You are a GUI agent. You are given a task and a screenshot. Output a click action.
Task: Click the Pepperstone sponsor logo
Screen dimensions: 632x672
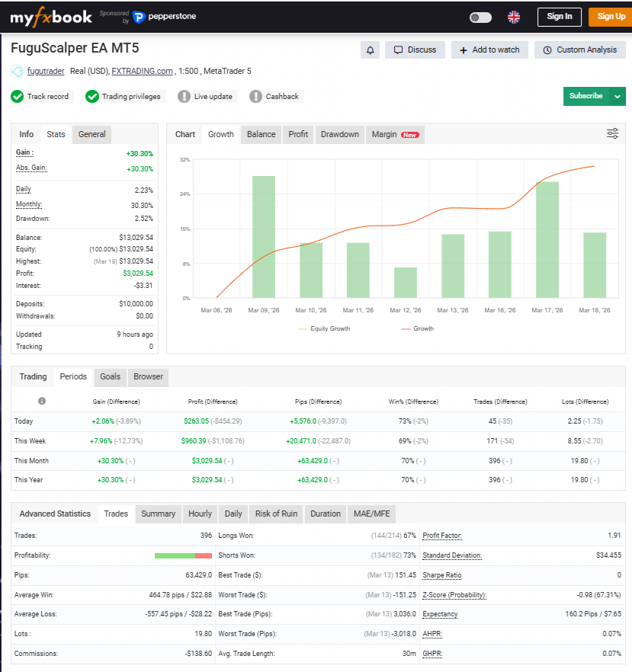pos(164,17)
